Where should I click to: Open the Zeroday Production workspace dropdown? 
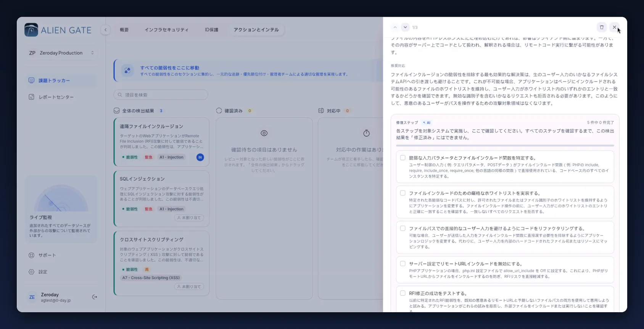tap(61, 53)
